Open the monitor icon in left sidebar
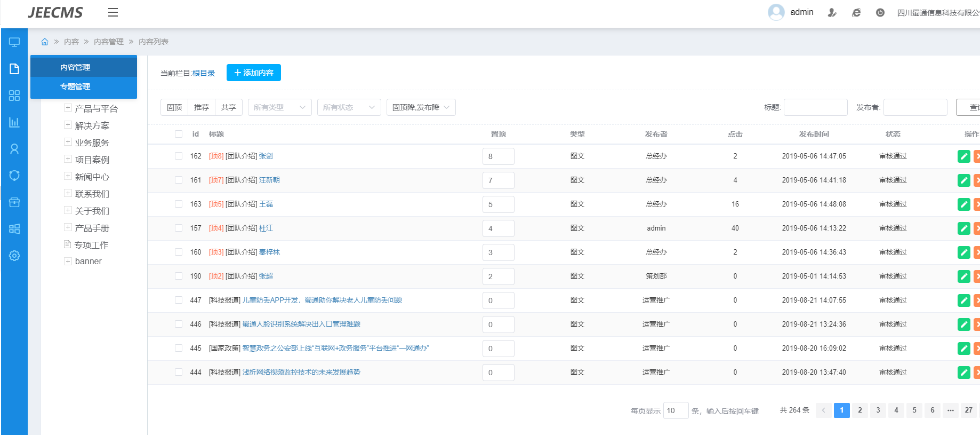The height and width of the screenshot is (435, 980). (14, 42)
